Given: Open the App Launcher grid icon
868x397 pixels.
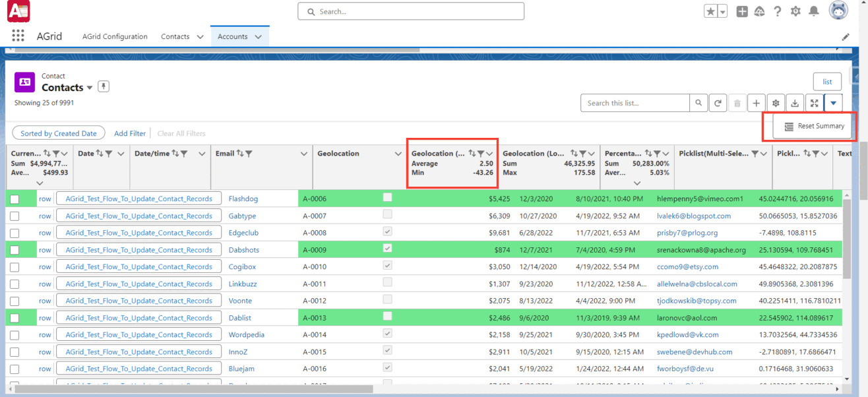Looking at the screenshot, I should click(x=18, y=36).
